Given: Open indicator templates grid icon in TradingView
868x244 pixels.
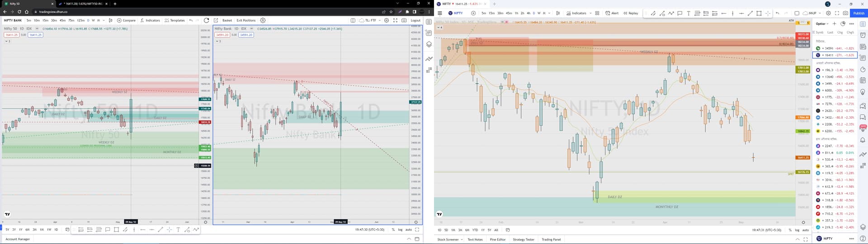Looking at the screenshot, I should pyautogui.click(x=597, y=13).
